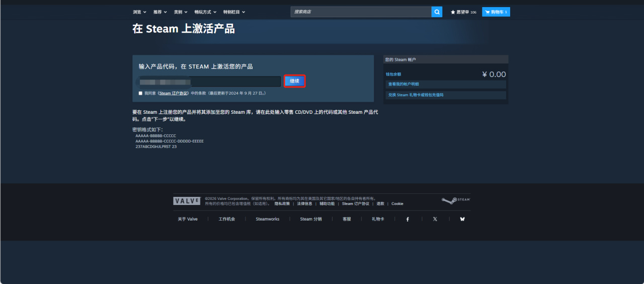Click the search magnifier icon button
The height and width of the screenshot is (284, 644).
437,12
